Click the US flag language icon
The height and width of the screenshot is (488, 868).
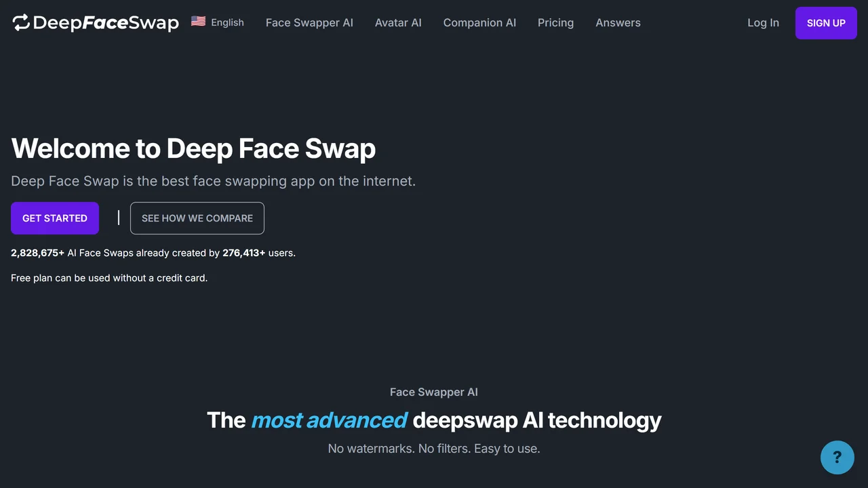(x=198, y=22)
